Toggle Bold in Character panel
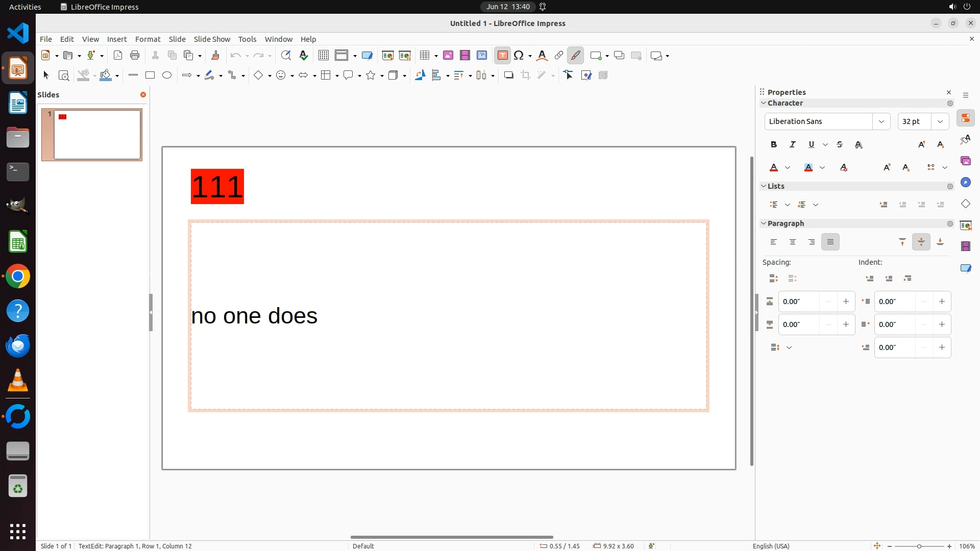The height and width of the screenshot is (551, 980). (774, 145)
